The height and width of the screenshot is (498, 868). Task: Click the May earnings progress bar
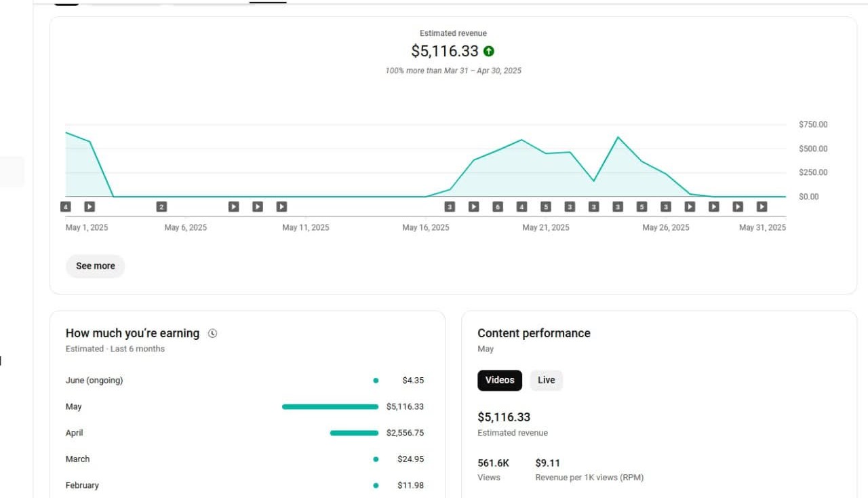[x=330, y=406]
